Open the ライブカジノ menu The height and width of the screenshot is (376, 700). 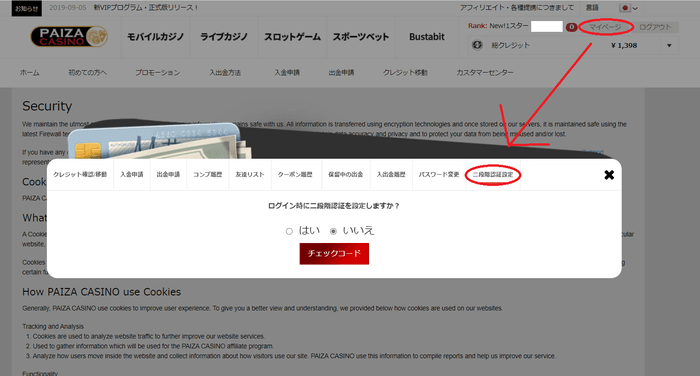(224, 37)
